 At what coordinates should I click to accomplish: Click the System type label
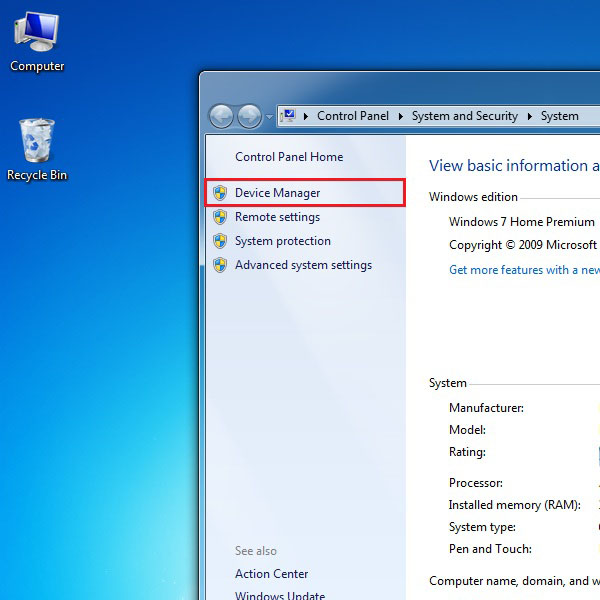pos(482,527)
